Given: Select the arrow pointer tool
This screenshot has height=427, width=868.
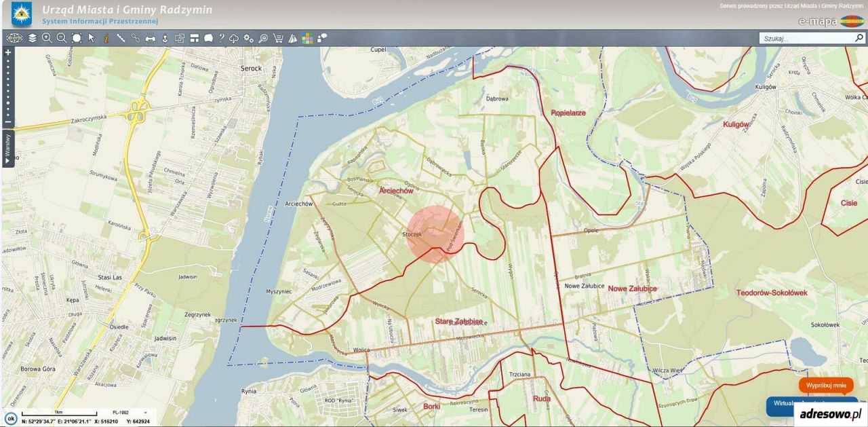Looking at the screenshot, I should (91, 38).
